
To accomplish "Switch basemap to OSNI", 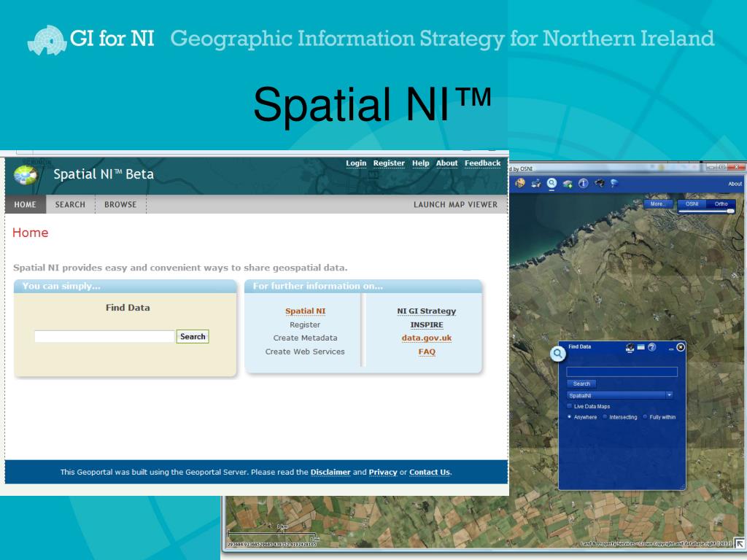I will click(x=692, y=204).
